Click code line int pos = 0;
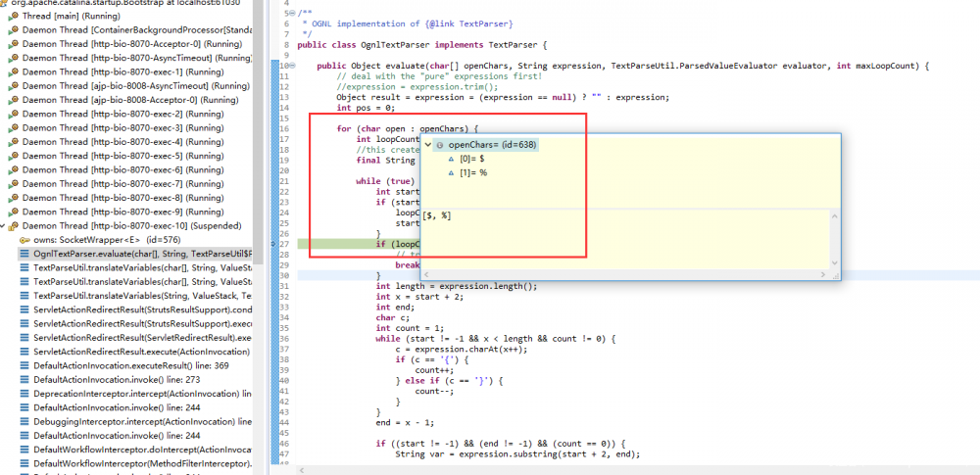Viewport: 980px width, 475px height. [366, 108]
